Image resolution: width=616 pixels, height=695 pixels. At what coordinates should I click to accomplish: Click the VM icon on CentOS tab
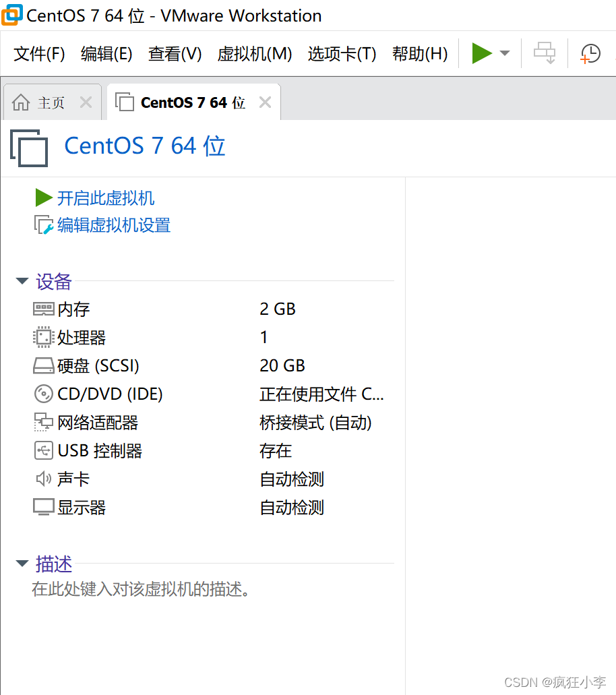tap(125, 102)
